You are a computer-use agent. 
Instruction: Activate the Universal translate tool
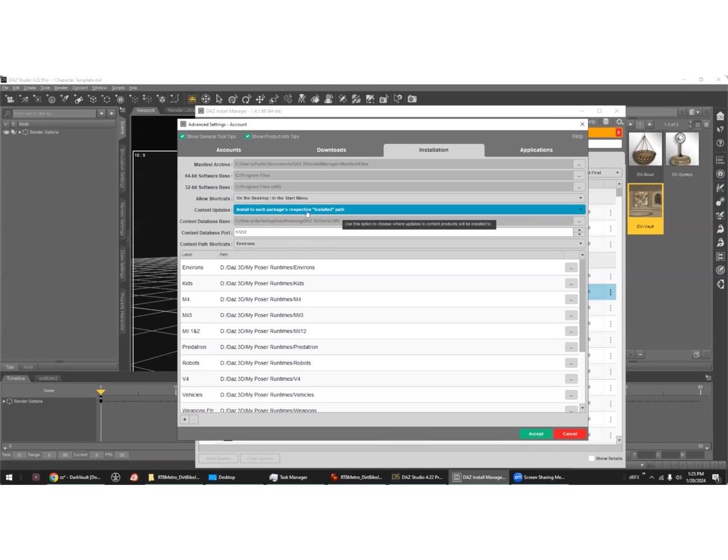[261, 99]
